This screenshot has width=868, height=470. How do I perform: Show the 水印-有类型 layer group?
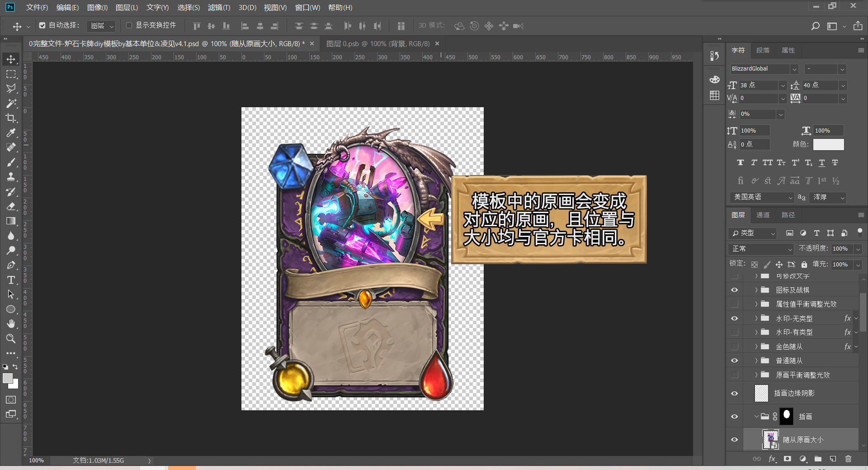735,332
